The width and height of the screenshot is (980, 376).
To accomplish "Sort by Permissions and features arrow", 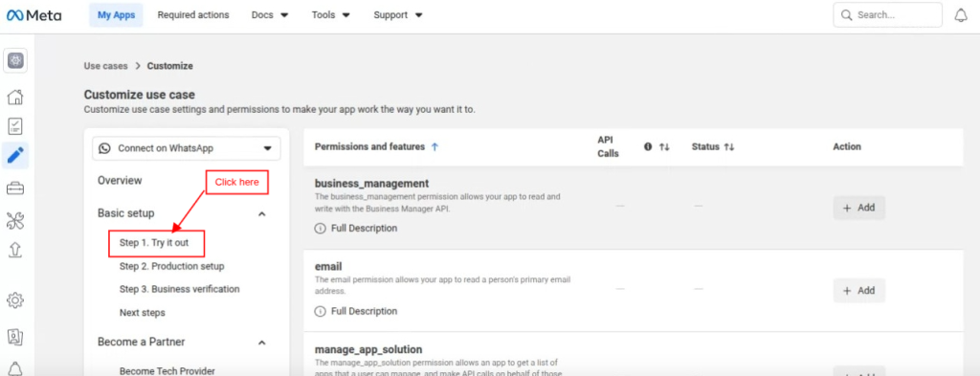I will 435,146.
